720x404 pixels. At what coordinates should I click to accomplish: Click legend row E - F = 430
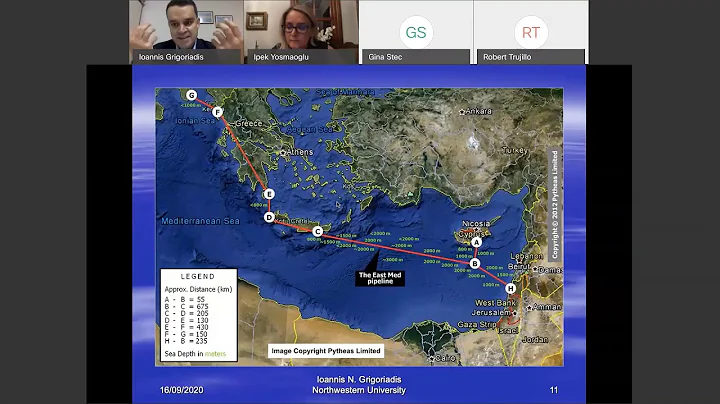pos(186,327)
